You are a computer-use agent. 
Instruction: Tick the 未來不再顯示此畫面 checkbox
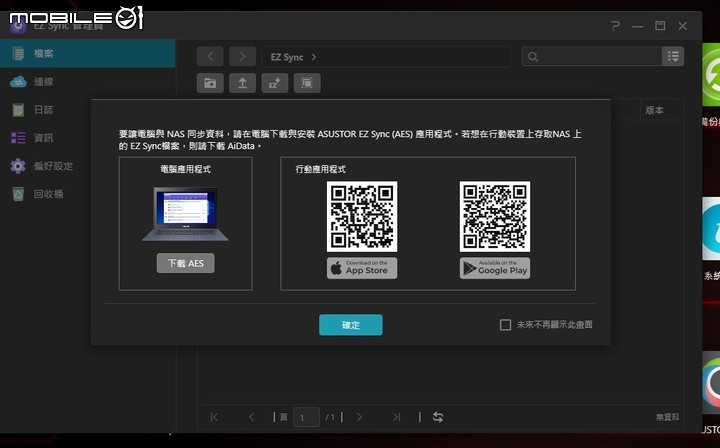point(505,325)
